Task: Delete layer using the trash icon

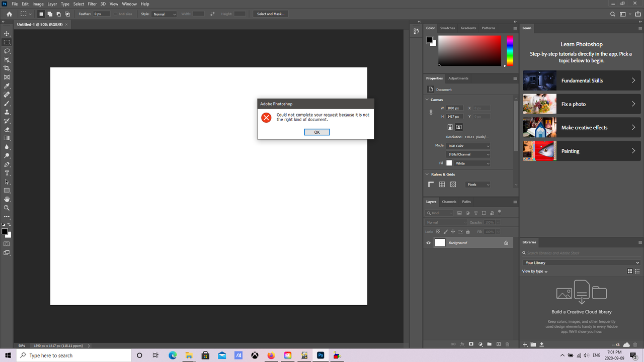Action: (x=507, y=344)
